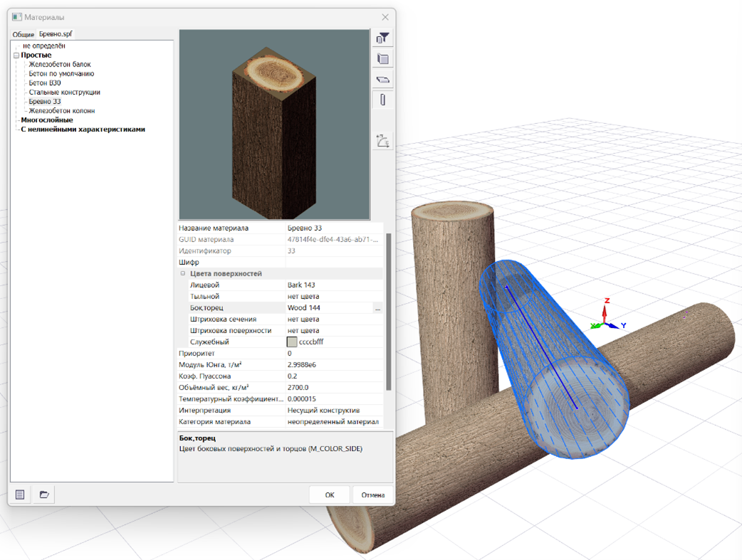Open the stress-strain diagram icon

pos(383,141)
